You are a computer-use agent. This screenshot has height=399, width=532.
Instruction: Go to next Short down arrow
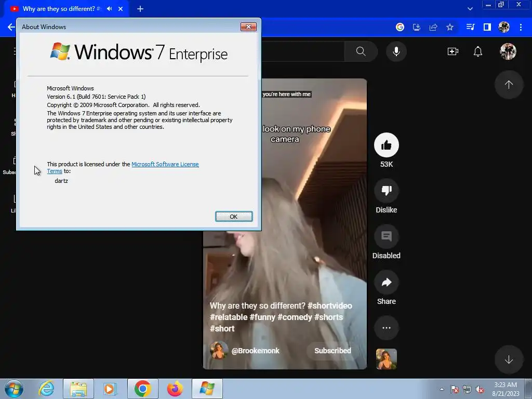click(509, 360)
